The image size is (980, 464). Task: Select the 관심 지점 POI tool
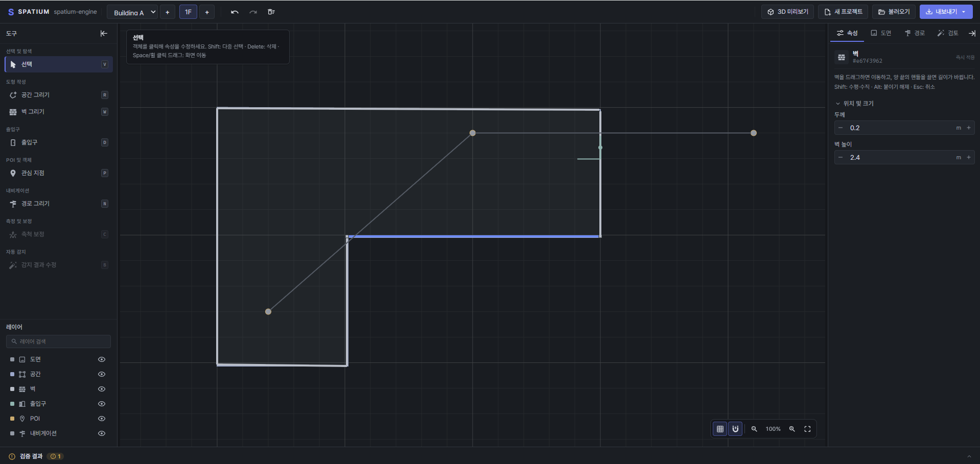tap(59, 173)
